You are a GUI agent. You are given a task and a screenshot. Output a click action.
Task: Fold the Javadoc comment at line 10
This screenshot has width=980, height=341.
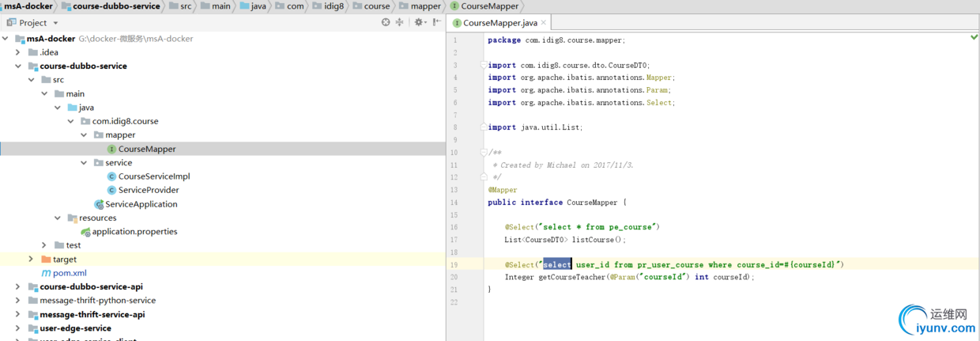point(484,152)
